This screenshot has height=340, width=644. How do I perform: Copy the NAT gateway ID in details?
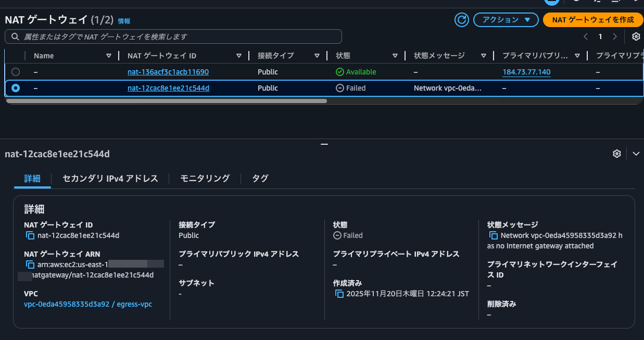[30, 236]
